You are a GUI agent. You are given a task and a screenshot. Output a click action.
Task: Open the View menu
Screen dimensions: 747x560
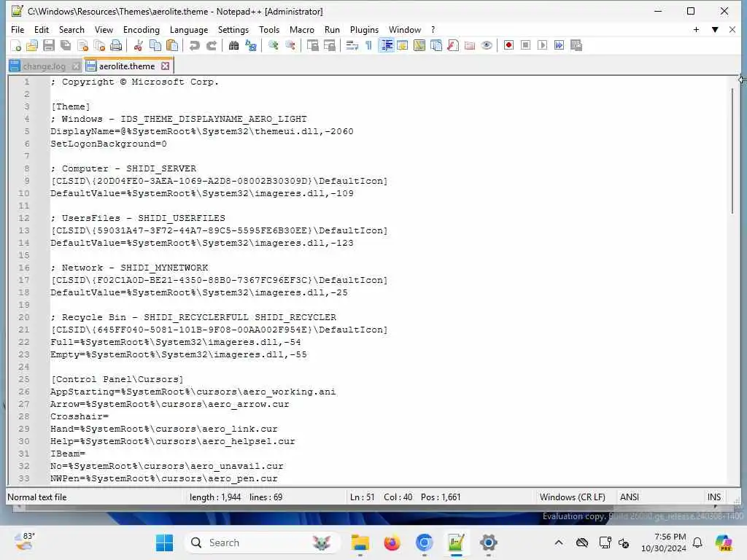pos(104,29)
